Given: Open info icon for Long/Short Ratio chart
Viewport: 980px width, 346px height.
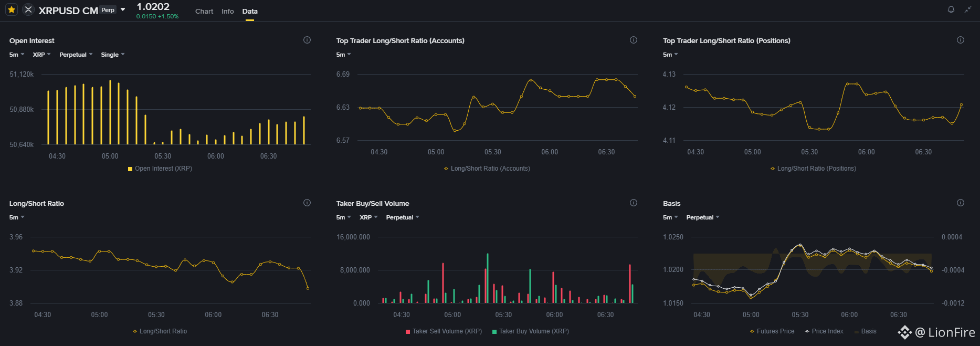Looking at the screenshot, I should pos(307,203).
